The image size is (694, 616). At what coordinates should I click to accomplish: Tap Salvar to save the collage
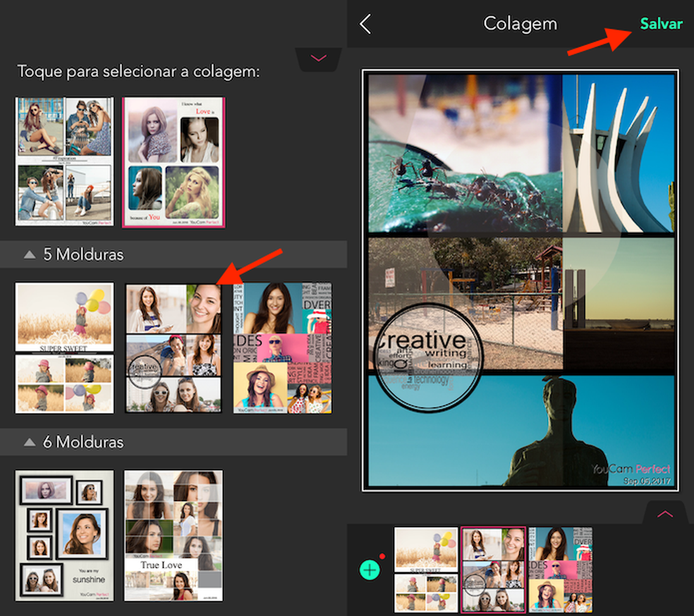tap(661, 23)
